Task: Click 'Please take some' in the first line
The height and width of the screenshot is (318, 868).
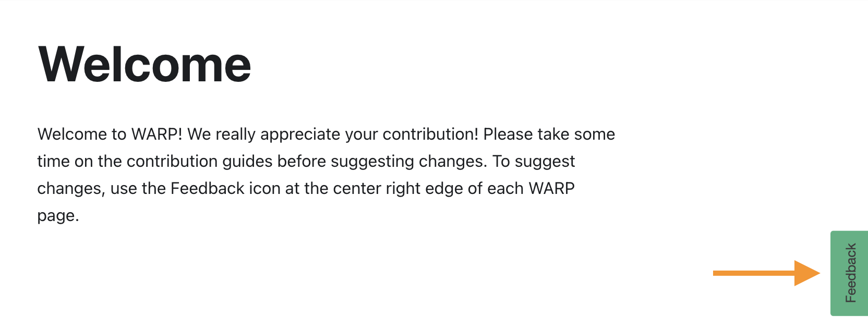Action: pyautogui.click(x=549, y=134)
